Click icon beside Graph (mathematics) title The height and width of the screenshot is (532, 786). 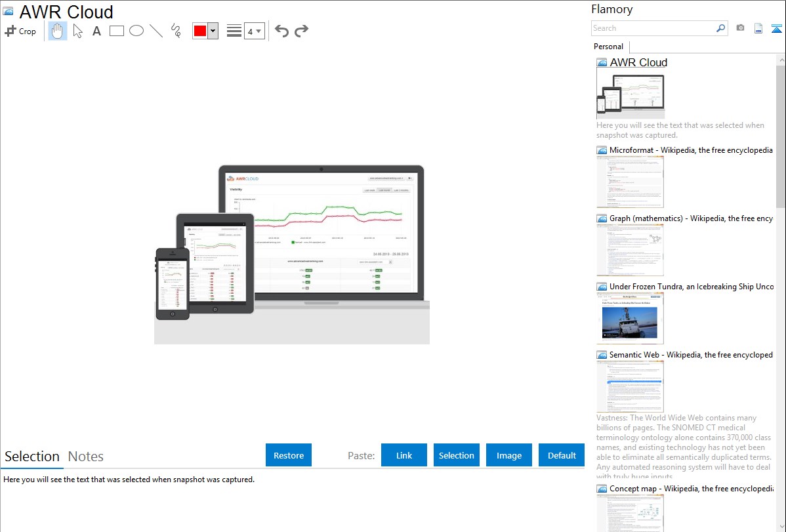[x=602, y=218]
